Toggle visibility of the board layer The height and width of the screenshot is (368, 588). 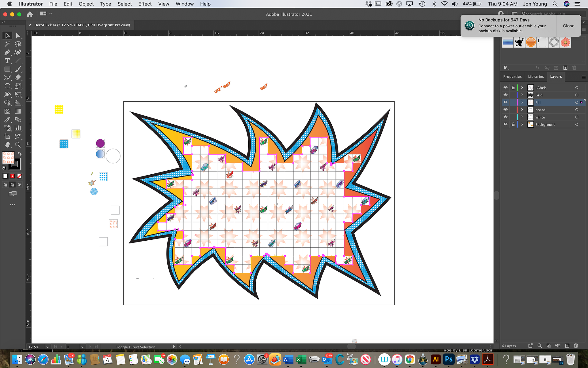[506, 110]
